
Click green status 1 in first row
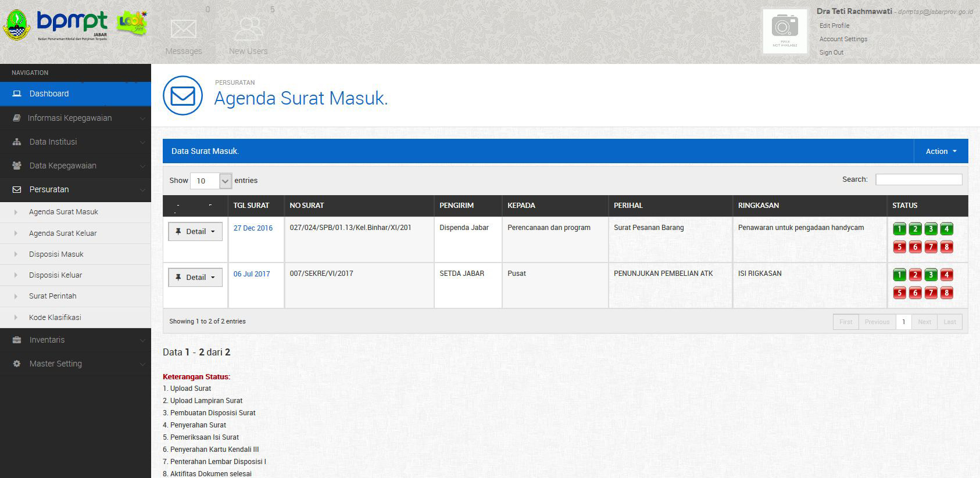[x=899, y=229]
